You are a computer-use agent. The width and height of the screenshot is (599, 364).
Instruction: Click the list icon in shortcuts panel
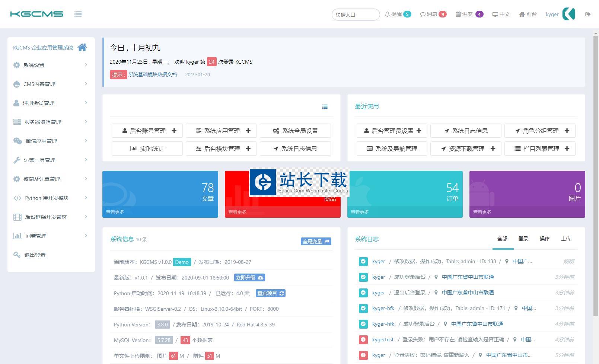click(x=325, y=107)
